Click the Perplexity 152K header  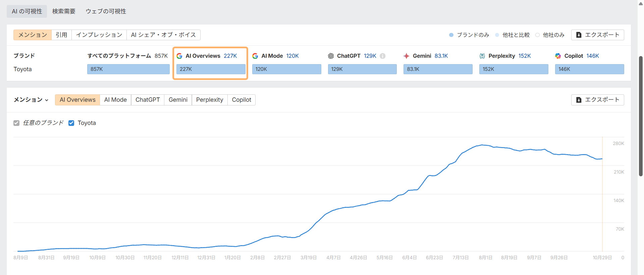click(x=505, y=56)
